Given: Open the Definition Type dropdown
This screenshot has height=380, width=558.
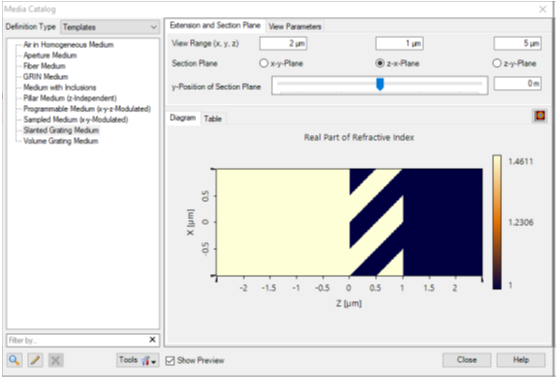Looking at the screenshot, I should 110,27.
